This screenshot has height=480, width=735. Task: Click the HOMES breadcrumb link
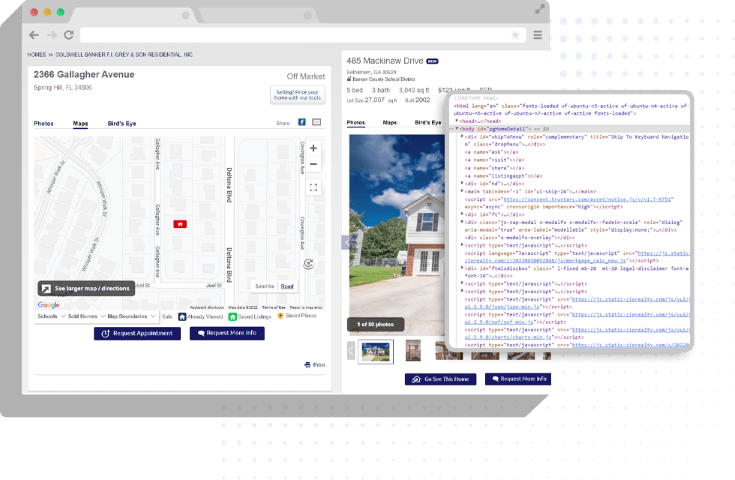point(37,55)
